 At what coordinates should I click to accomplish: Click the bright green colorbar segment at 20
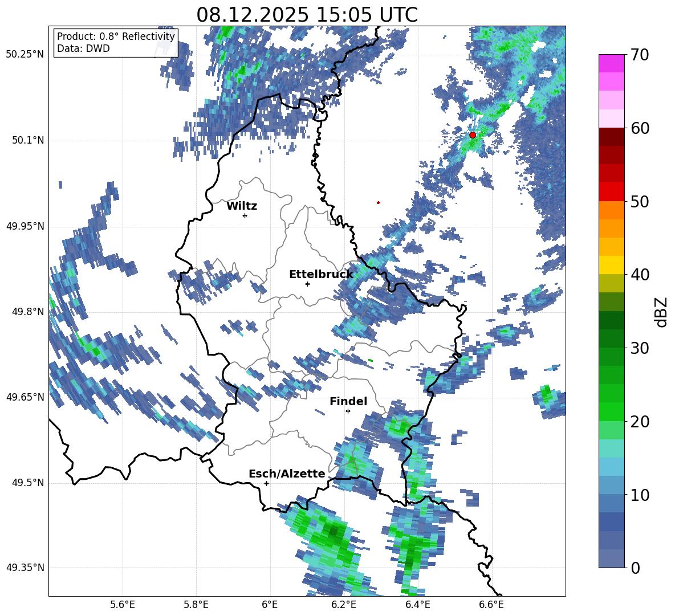point(611,411)
